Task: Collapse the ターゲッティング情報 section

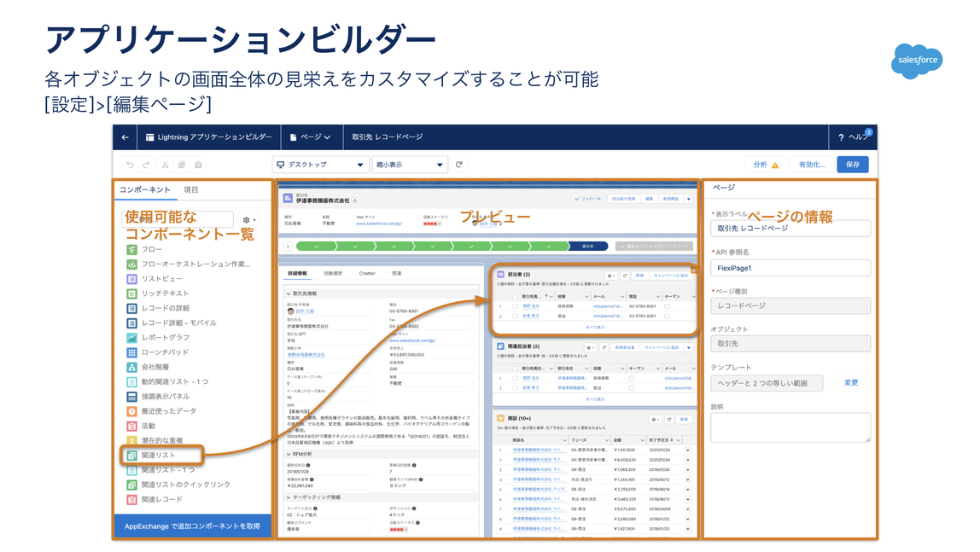Action: pyautogui.click(x=289, y=497)
